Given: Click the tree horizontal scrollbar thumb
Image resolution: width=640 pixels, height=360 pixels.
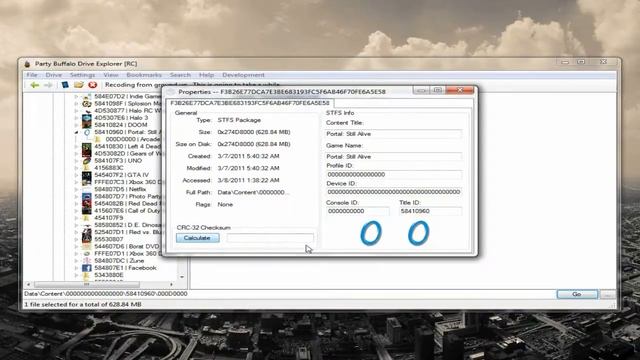Looking at the screenshot, I should [87, 284].
